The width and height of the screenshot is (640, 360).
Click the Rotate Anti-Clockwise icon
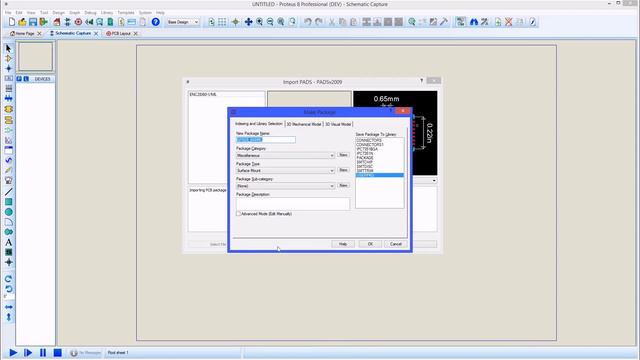[x=9, y=289]
